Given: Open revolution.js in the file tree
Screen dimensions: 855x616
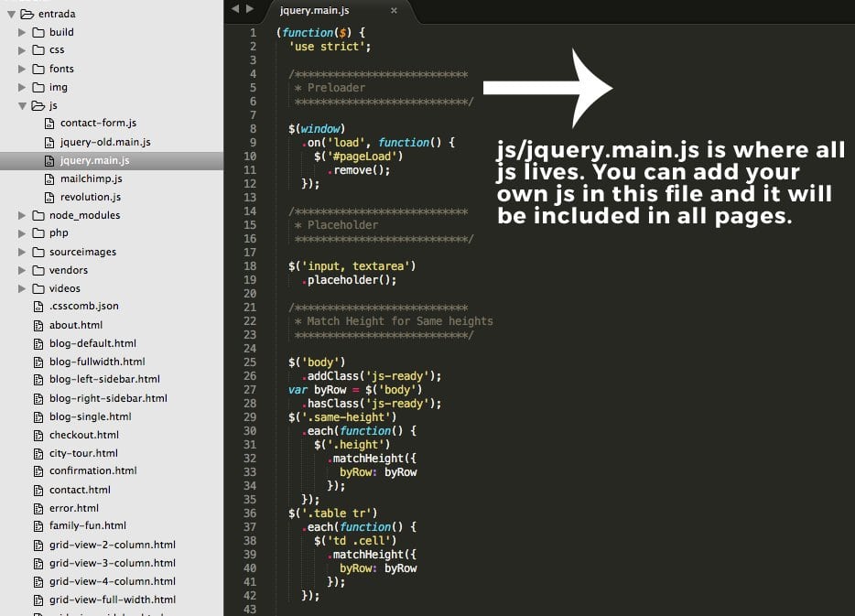Looking at the screenshot, I should tap(91, 197).
